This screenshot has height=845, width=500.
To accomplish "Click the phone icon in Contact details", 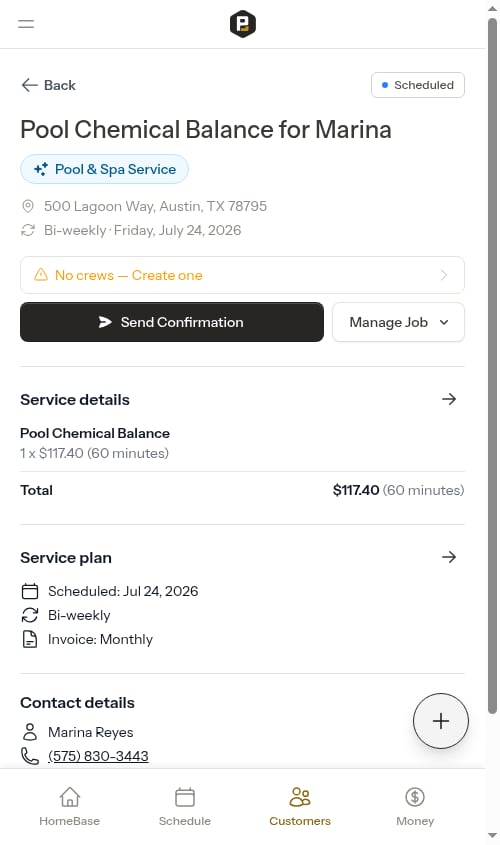I will point(30,756).
